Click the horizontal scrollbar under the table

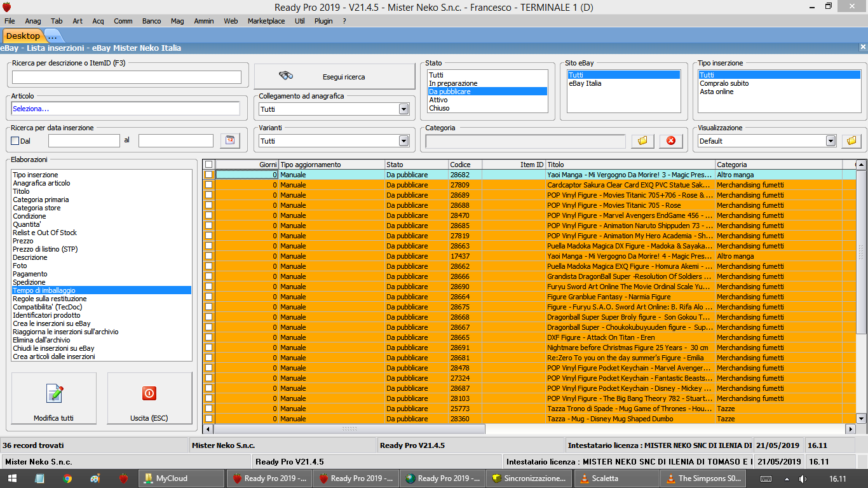click(x=349, y=429)
